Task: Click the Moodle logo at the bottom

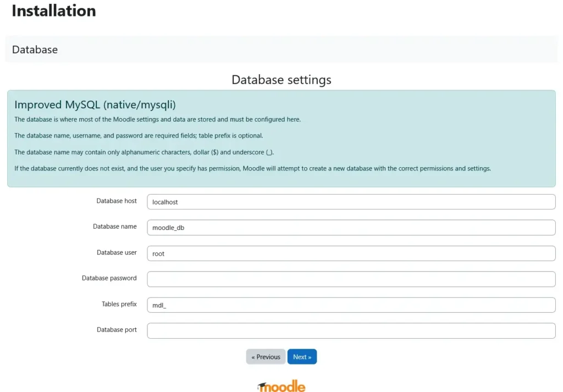Action: [281, 385]
